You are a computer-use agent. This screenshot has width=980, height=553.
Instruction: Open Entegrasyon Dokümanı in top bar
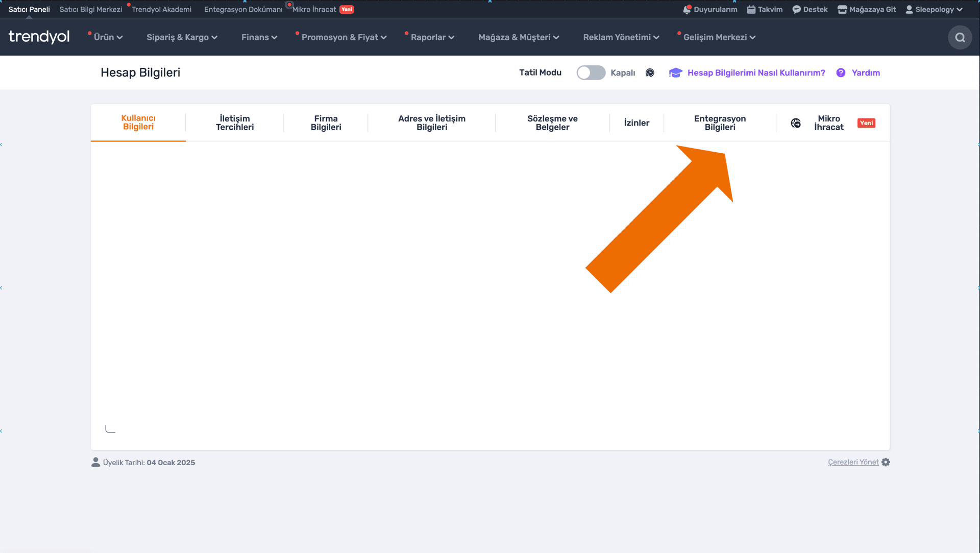point(243,10)
